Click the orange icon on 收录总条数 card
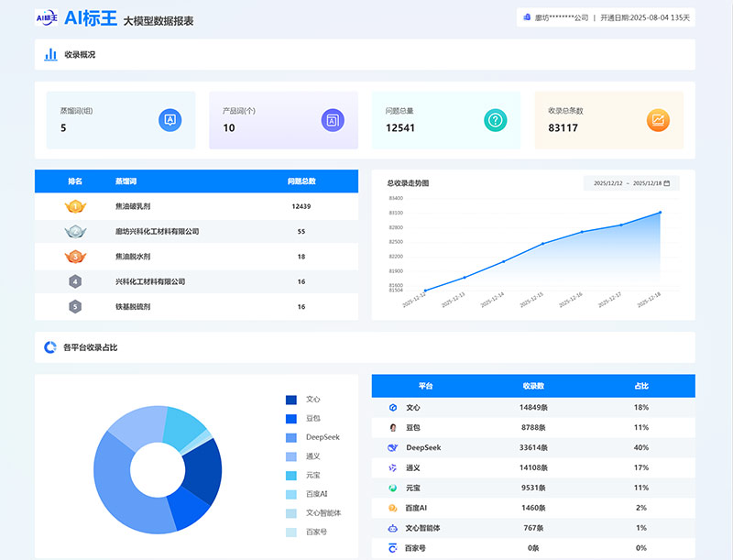 tap(658, 120)
